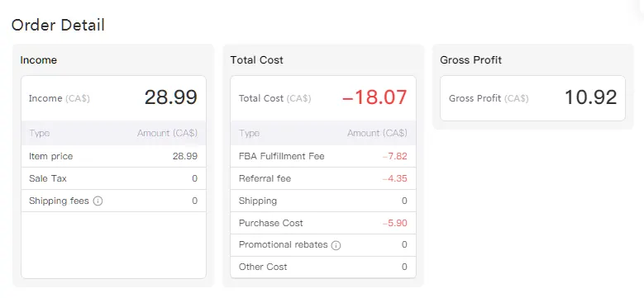Click the Sale Tax row label

(x=48, y=178)
